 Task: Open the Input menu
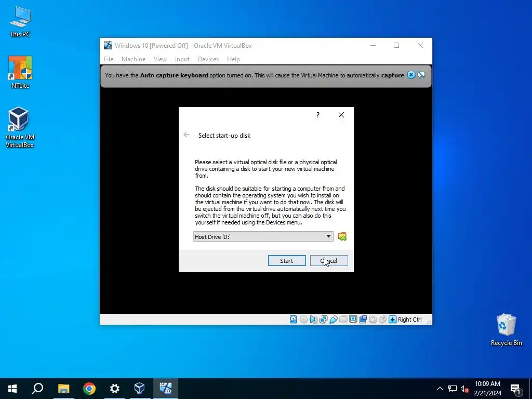click(182, 59)
